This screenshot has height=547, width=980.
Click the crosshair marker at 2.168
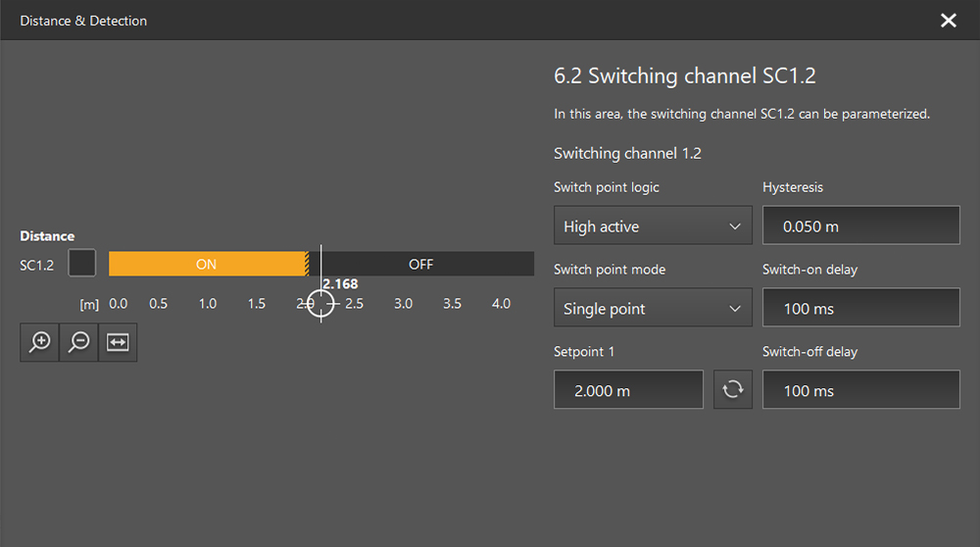(x=321, y=304)
